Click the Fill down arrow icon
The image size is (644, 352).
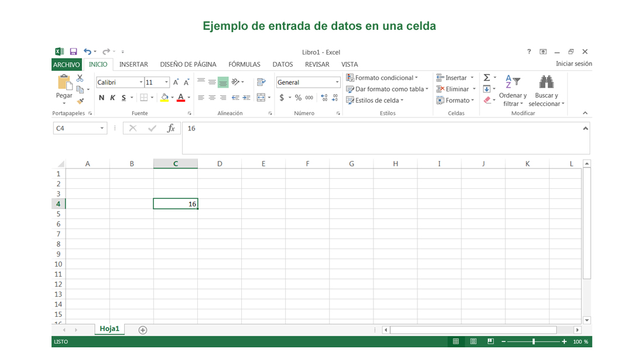pyautogui.click(x=487, y=89)
